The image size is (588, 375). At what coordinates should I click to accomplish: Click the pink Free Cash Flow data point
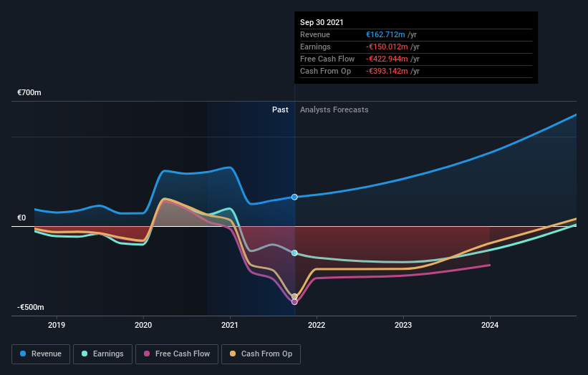[294, 302]
